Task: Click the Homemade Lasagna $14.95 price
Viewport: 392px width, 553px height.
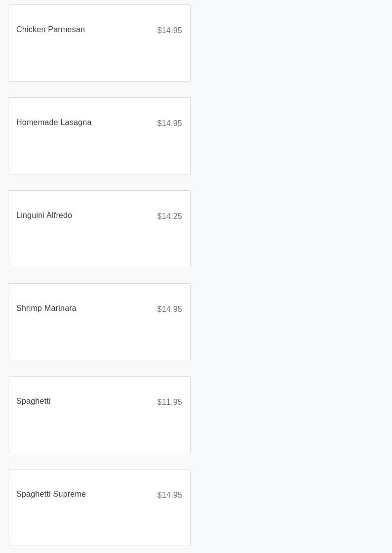Action: pyautogui.click(x=169, y=124)
